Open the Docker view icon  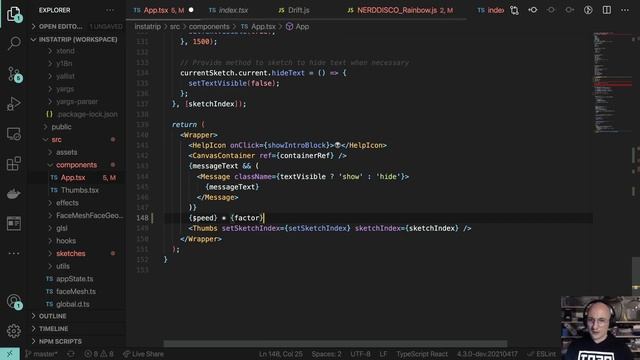(x=14, y=193)
